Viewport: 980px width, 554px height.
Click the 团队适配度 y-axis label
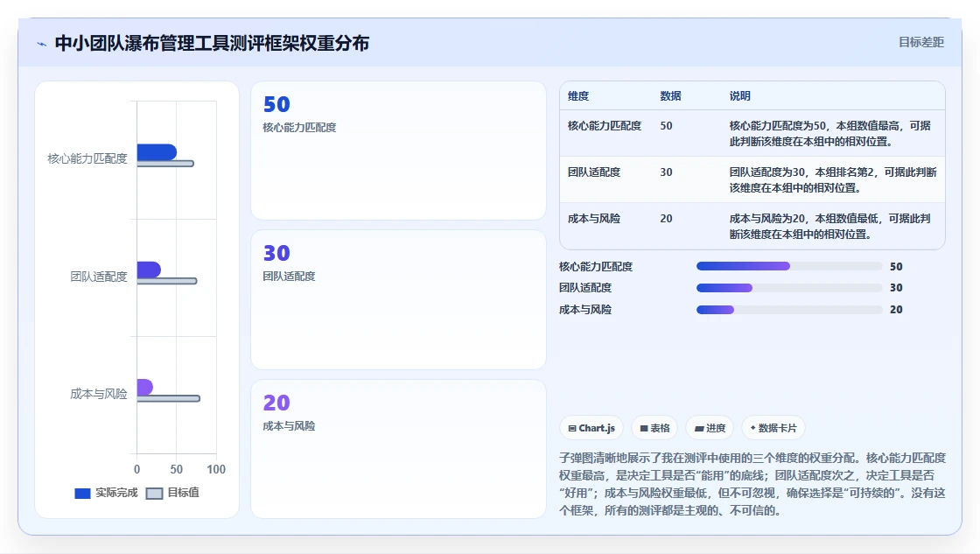click(99, 277)
